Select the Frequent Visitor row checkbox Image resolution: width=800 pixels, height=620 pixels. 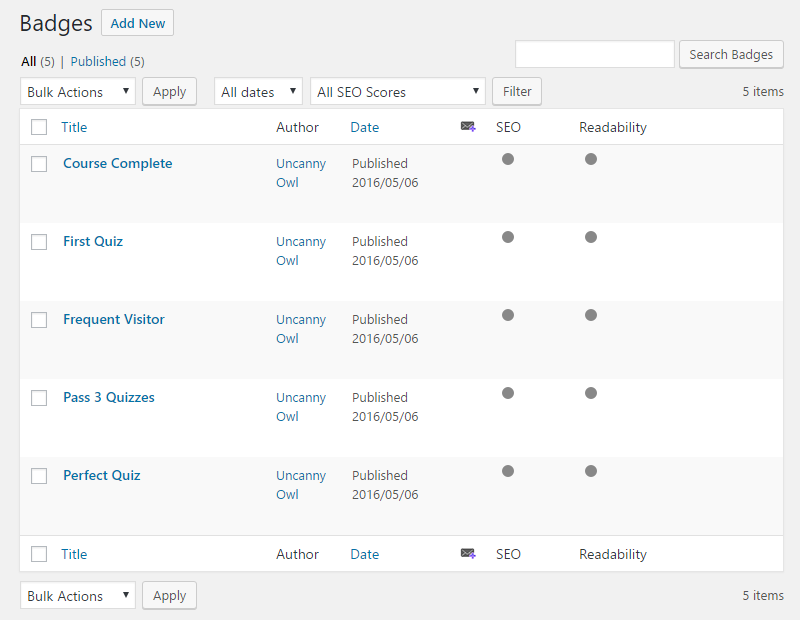(x=39, y=320)
